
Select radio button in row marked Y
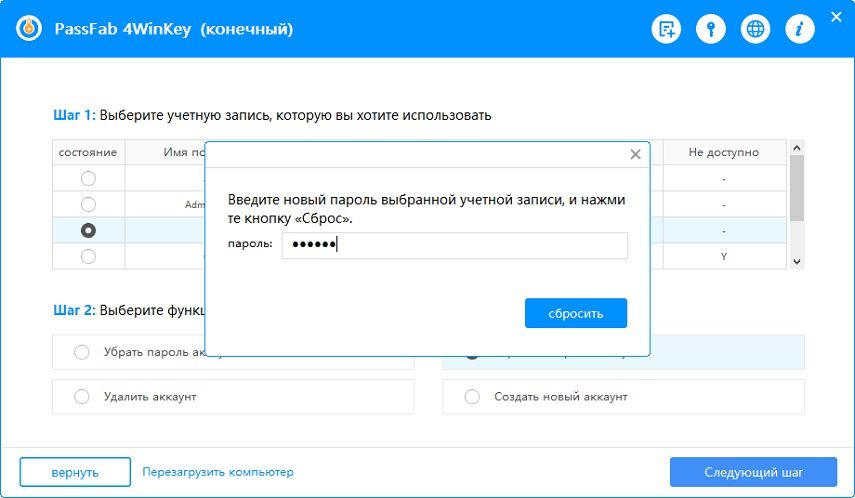88,256
